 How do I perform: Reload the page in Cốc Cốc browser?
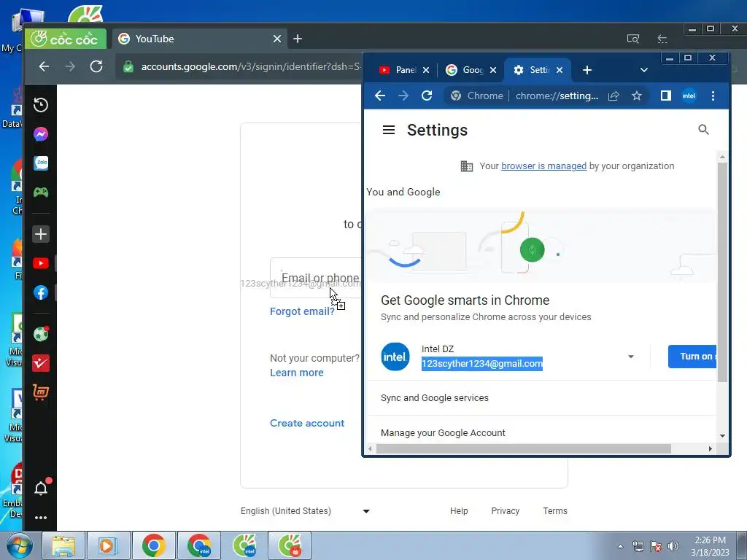[x=96, y=66]
